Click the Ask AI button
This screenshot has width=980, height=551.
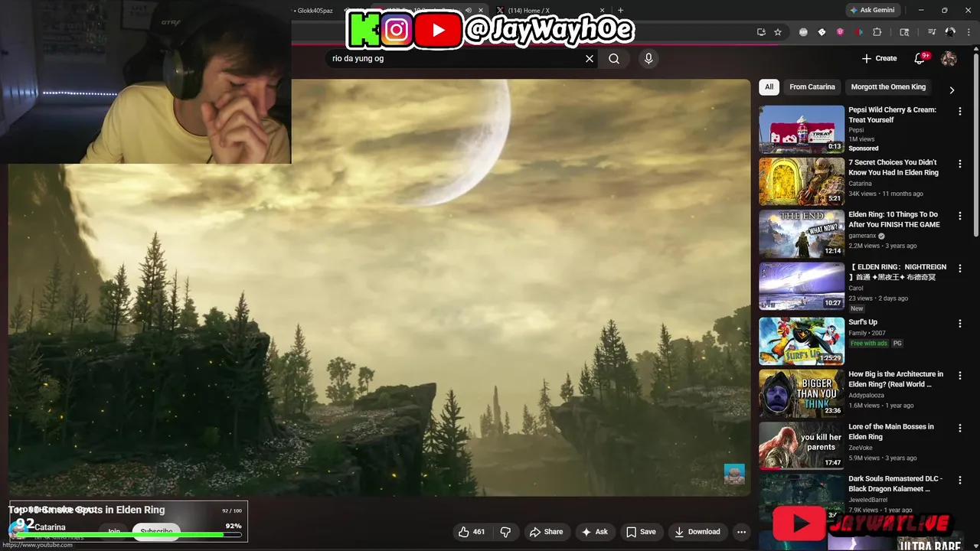595,532
